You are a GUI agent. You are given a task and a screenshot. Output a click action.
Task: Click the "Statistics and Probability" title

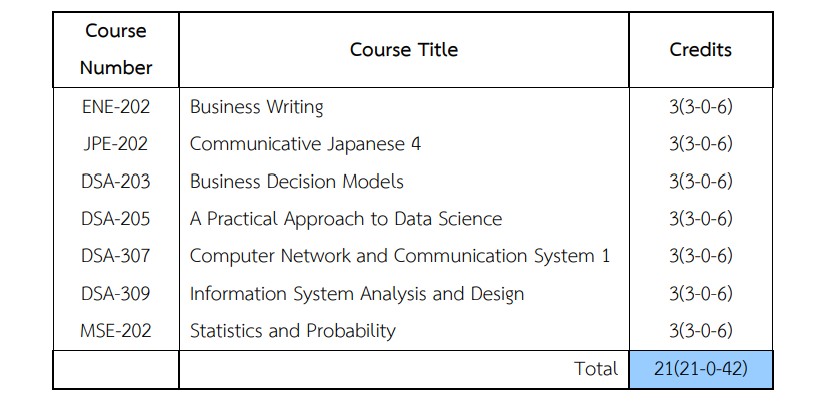[x=292, y=330]
